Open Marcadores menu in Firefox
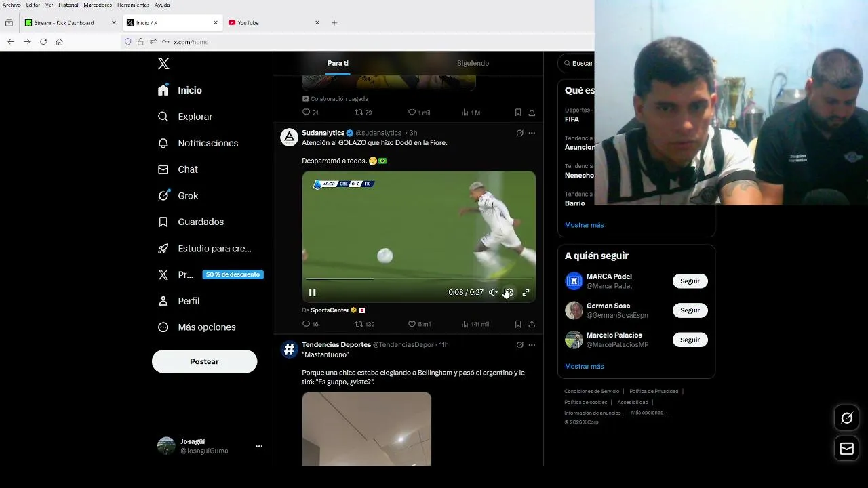 98,5
